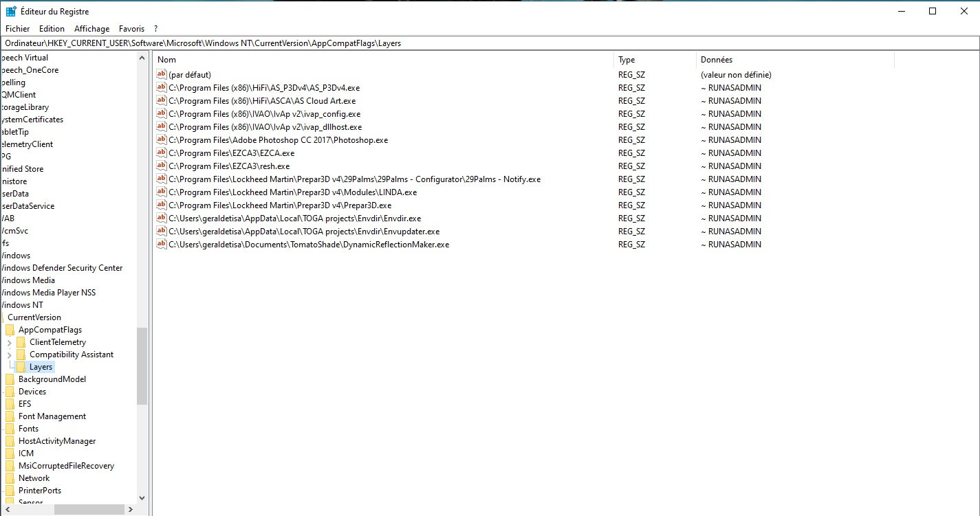Click the folder icon of BackgroundModel key

pos(10,379)
